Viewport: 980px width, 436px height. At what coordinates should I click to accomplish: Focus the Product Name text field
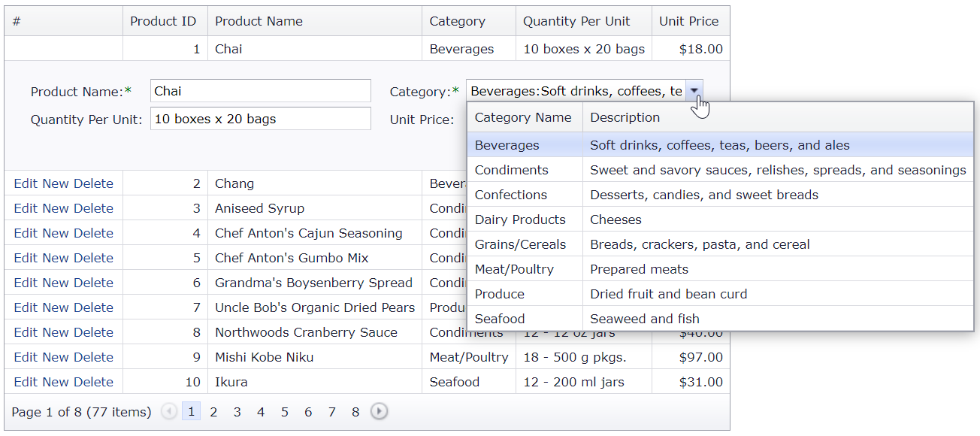point(260,91)
